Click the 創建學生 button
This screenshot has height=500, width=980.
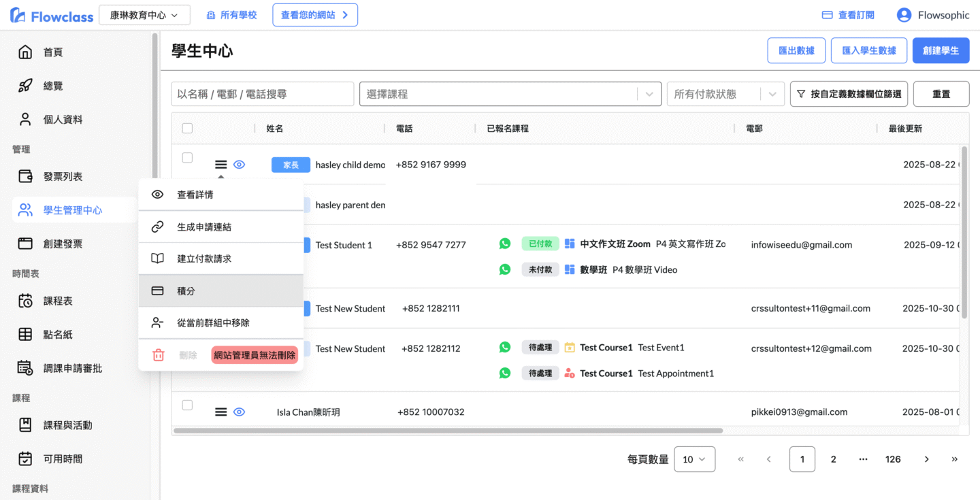(941, 50)
